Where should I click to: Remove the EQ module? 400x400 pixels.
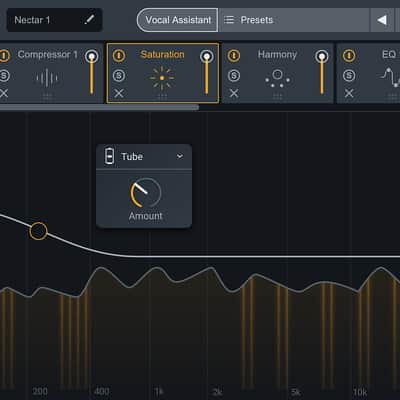(x=349, y=94)
